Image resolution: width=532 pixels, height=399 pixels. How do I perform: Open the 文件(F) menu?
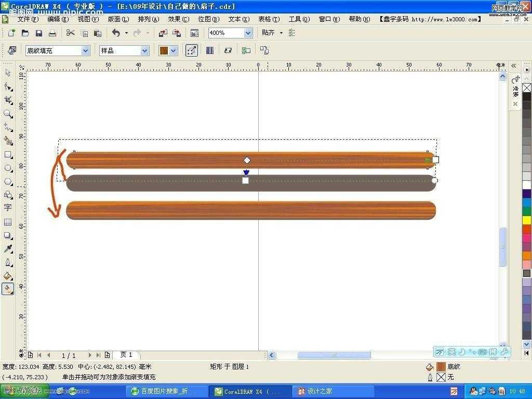[x=28, y=19]
